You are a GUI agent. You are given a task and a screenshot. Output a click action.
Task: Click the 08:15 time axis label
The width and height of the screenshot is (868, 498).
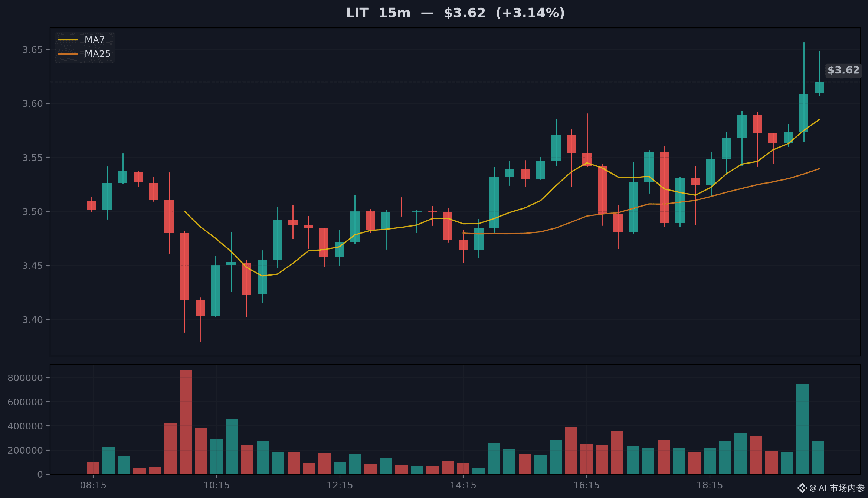pyautogui.click(x=93, y=485)
